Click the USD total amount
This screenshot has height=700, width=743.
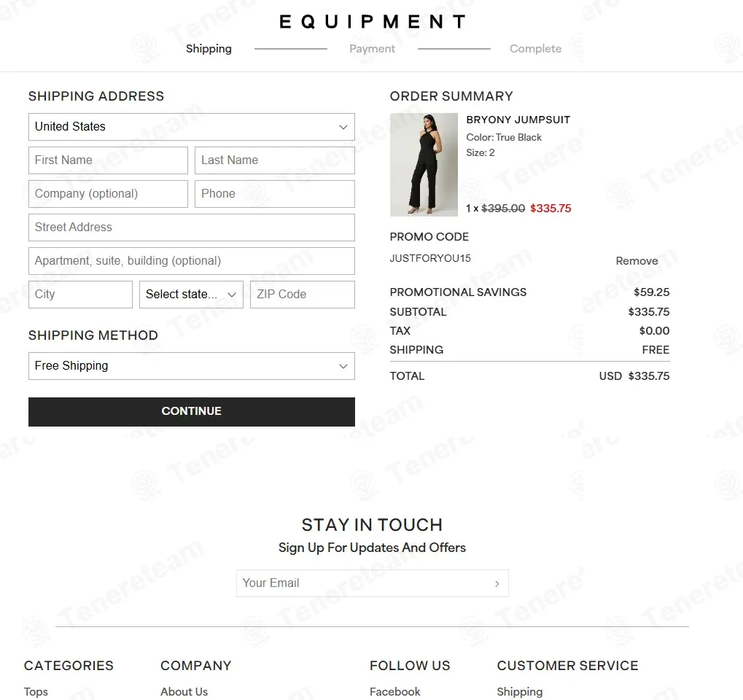pyautogui.click(x=634, y=376)
